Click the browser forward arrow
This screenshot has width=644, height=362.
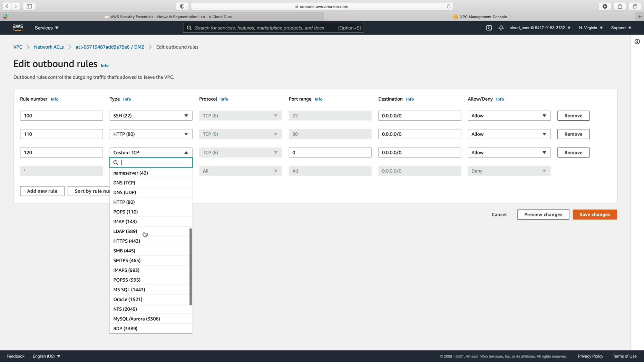(16, 6)
